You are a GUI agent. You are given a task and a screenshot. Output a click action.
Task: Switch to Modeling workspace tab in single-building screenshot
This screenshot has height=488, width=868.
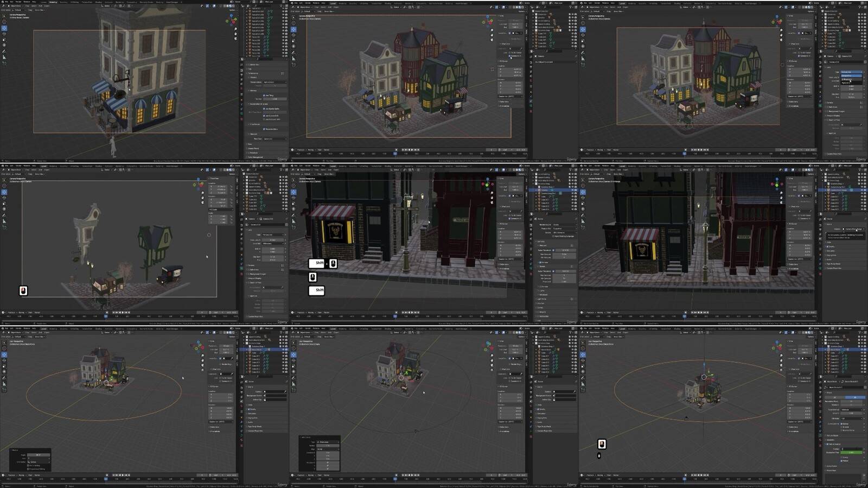[x=53, y=2]
